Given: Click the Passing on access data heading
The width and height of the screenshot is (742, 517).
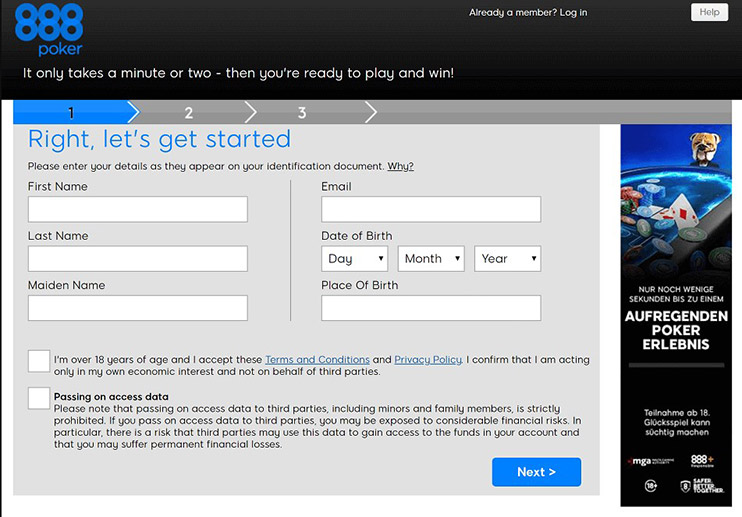Looking at the screenshot, I should 111,396.
